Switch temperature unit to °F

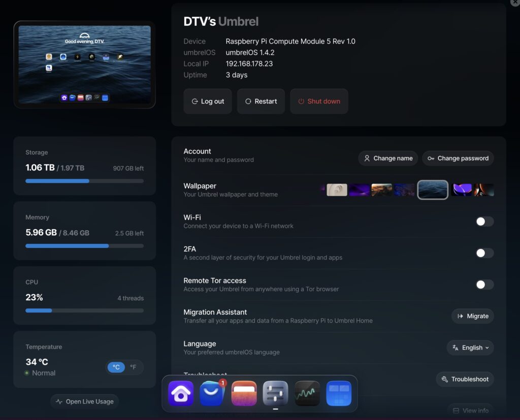[x=133, y=367]
